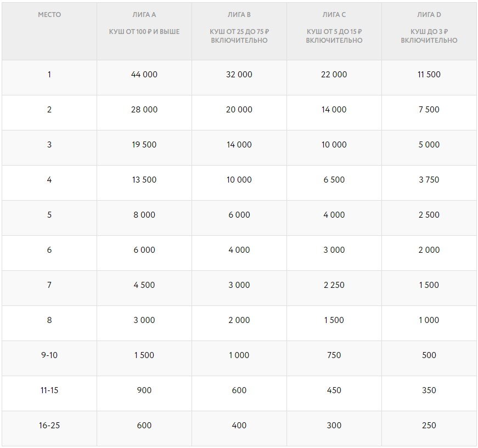Select the 11 500 cell in Лига D

click(429, 75)
